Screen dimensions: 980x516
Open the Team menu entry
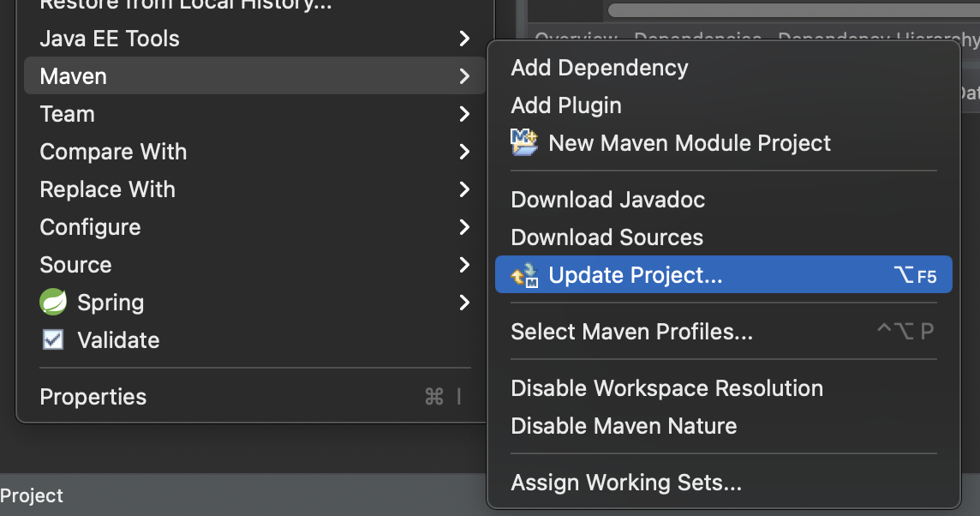[x=255, y=114]
